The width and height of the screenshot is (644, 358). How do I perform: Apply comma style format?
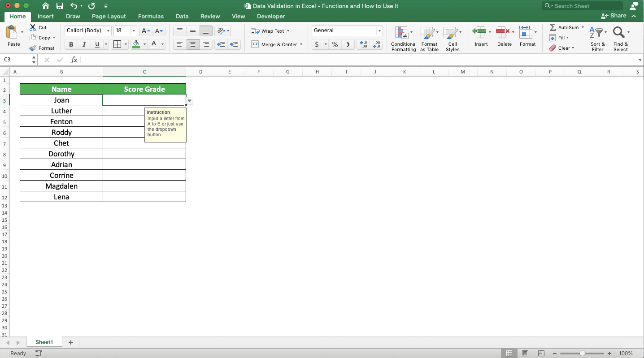coord(348,44)
